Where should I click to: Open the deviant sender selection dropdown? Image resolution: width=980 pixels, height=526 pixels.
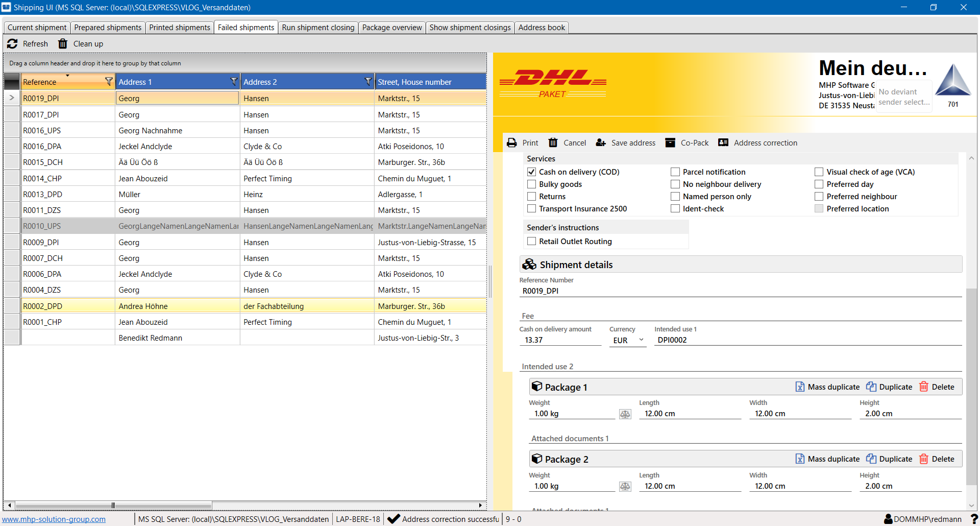(x=903, y=97)
